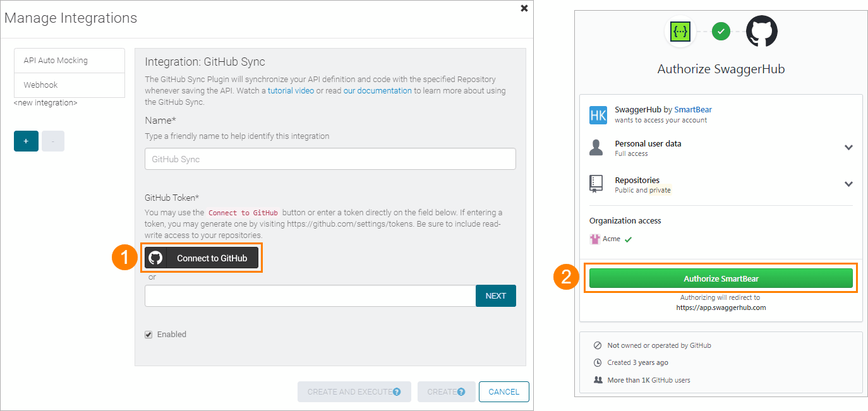Toggle the Enabled checkbox
The image size is (868, 411).
pos(148,335)
